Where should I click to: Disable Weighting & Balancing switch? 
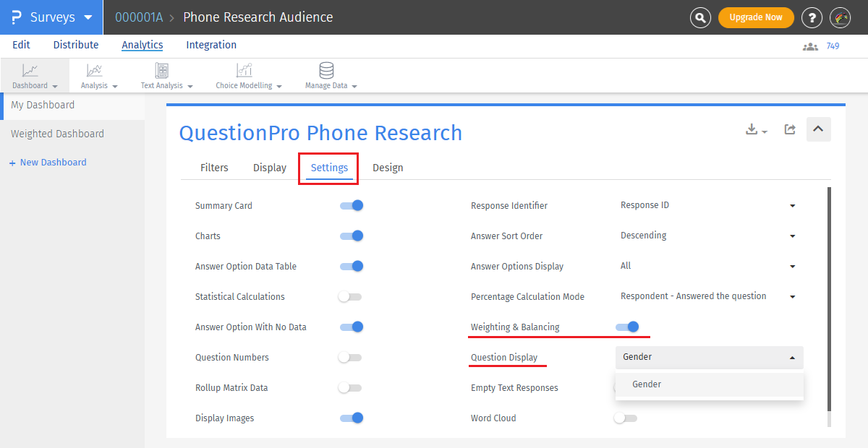(627, 327)
